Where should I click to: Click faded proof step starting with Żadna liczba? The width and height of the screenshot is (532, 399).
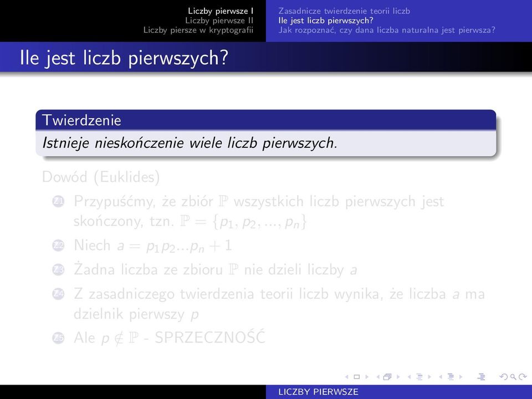pyautogui.click(x=216, y=270)
